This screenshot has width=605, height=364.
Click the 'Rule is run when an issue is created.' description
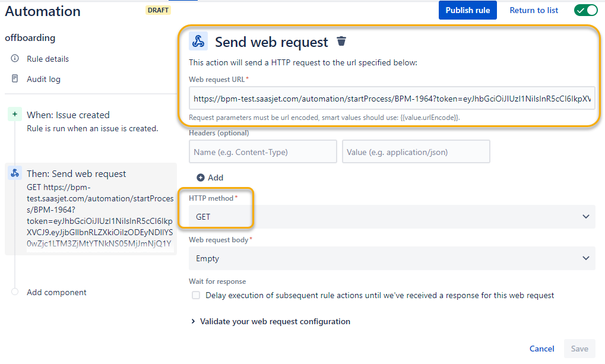point(93,128)
